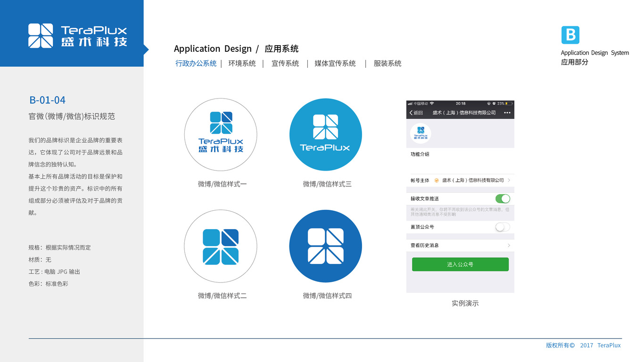Tap the green 进入公众号 button
Screen dimensions: 644x362
460,264
